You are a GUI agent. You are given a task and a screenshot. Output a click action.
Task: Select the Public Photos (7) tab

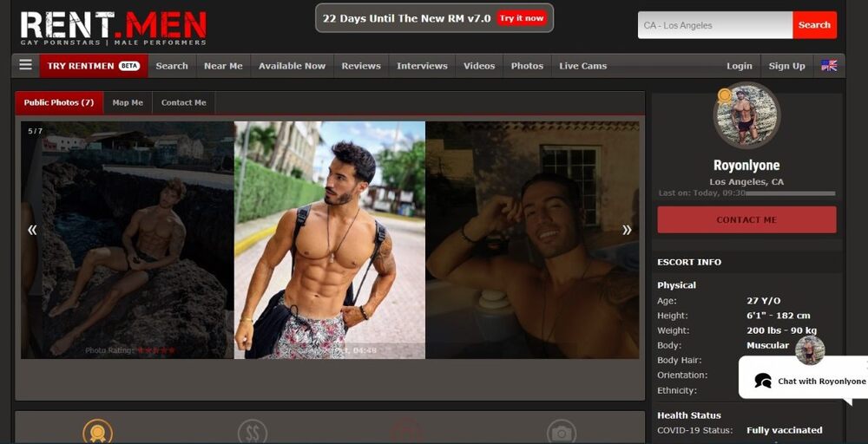tap(58, 102)
